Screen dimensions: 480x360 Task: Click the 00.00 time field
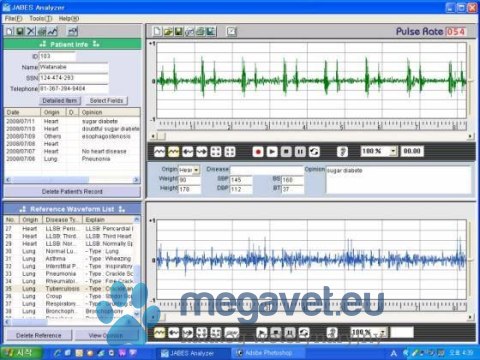click(412, 151)
